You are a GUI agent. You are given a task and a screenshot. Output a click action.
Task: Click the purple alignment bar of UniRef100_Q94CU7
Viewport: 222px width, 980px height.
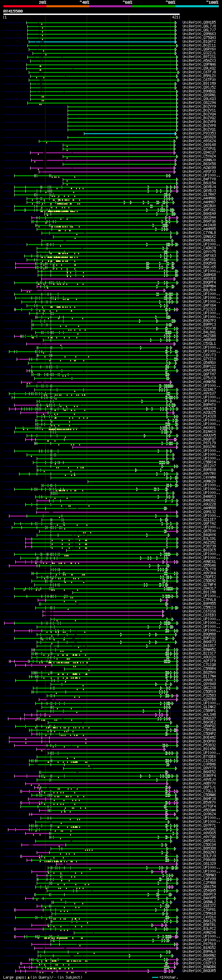(x=103, y=153)
